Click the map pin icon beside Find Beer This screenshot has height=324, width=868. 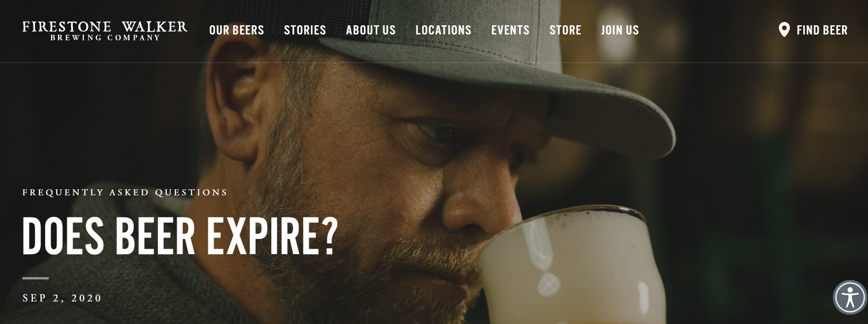click(784, 30)
